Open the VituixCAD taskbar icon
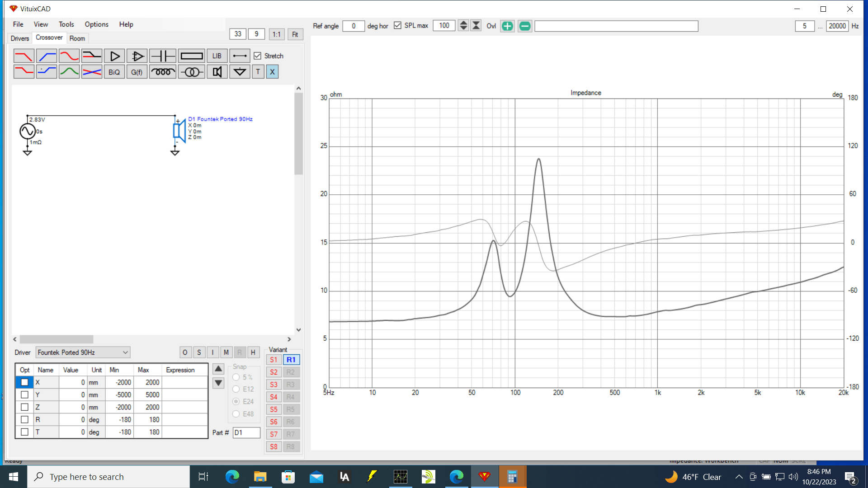The image size is (868, 488). [485, 477]
